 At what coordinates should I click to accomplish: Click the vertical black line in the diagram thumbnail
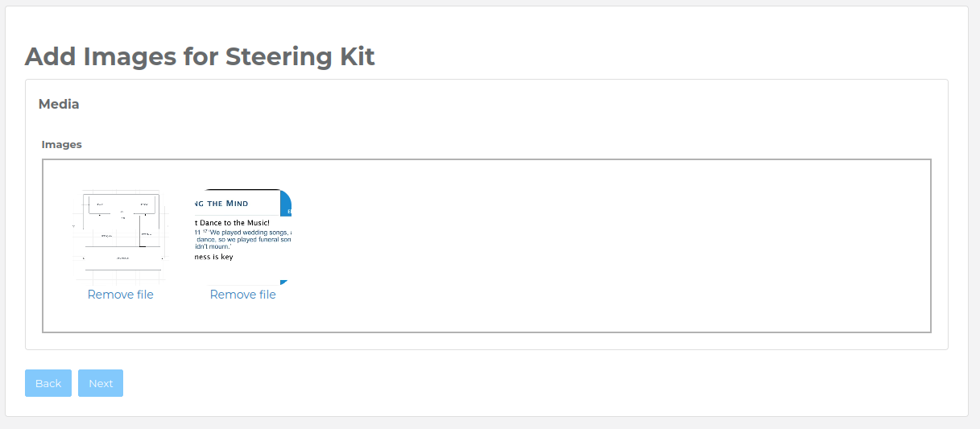point(140,233)
